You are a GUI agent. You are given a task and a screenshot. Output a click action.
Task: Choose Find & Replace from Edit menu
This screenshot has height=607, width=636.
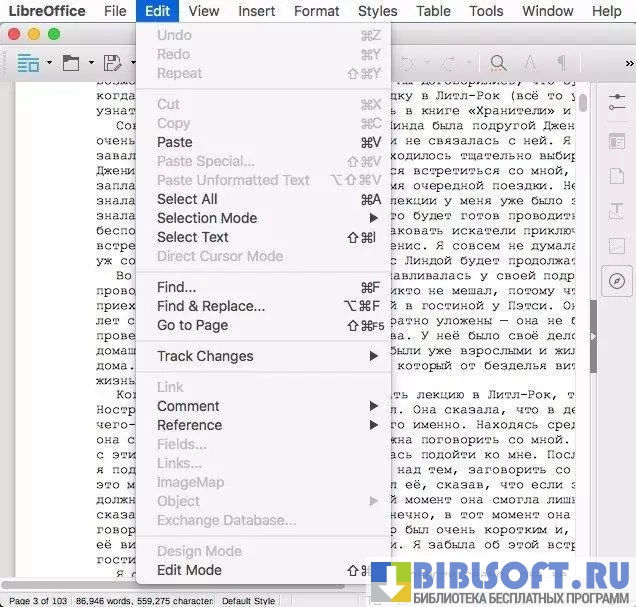211,306
